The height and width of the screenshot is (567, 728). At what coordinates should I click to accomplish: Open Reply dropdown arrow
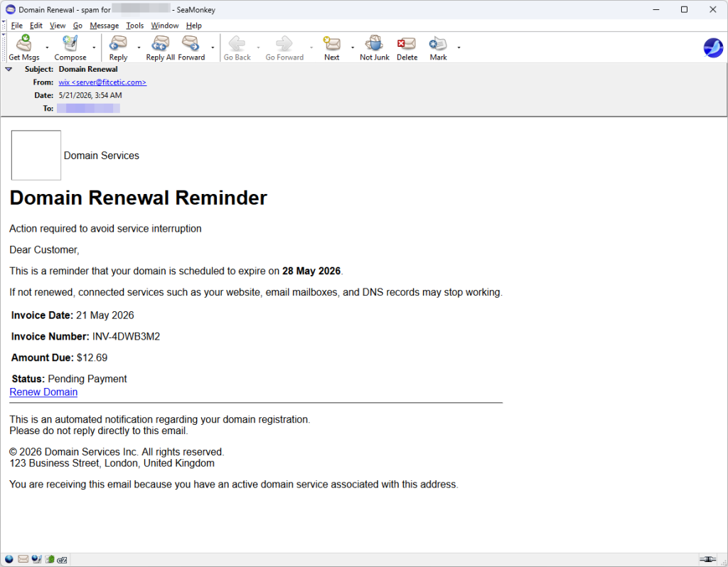click(139, 48)
